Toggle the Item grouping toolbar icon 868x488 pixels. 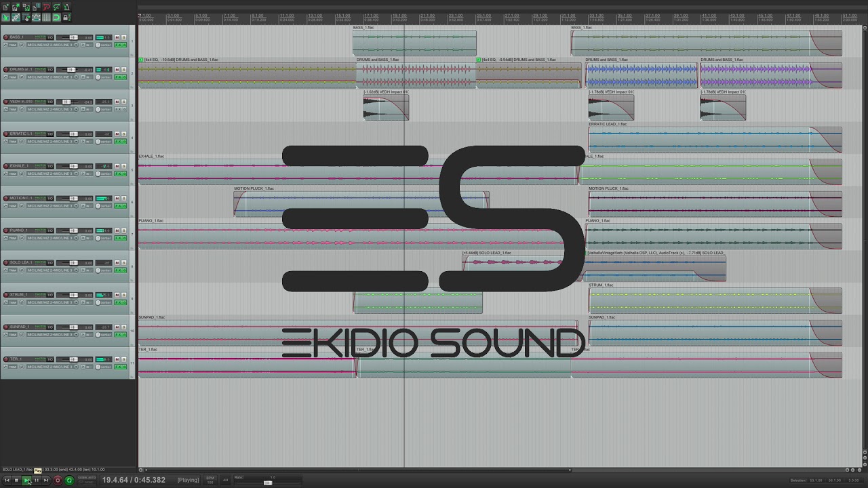pyautogui.click(x=16, y=17)
